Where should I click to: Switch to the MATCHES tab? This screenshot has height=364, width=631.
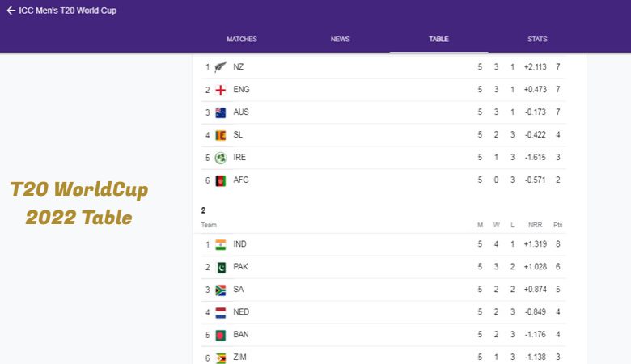[241, 39]
